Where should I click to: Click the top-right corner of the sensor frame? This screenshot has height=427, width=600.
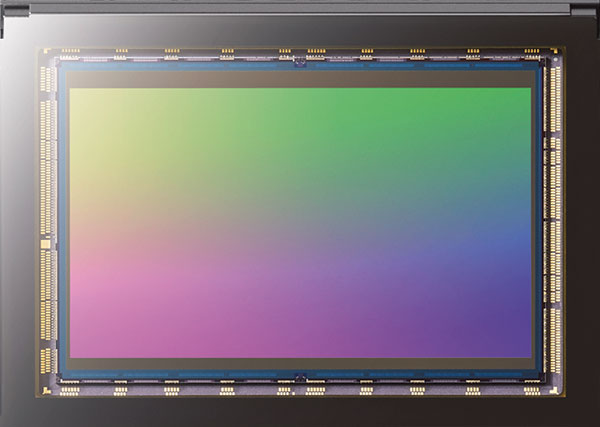click(560, 50)
